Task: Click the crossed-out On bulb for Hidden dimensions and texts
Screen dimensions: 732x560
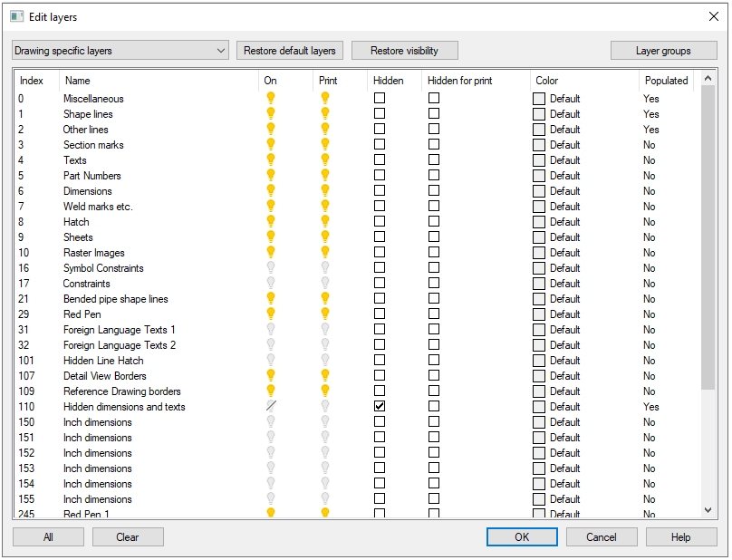Action: click(x=271, y=406)
